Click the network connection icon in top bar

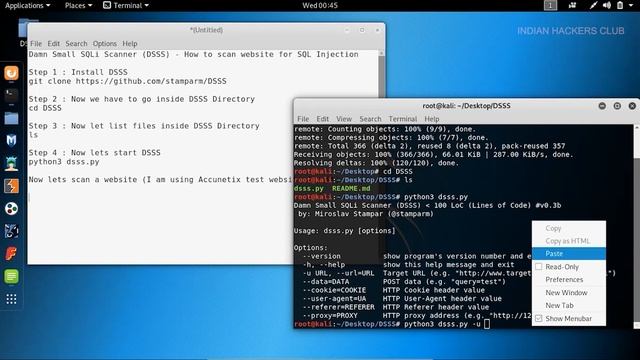coord(593,5)
